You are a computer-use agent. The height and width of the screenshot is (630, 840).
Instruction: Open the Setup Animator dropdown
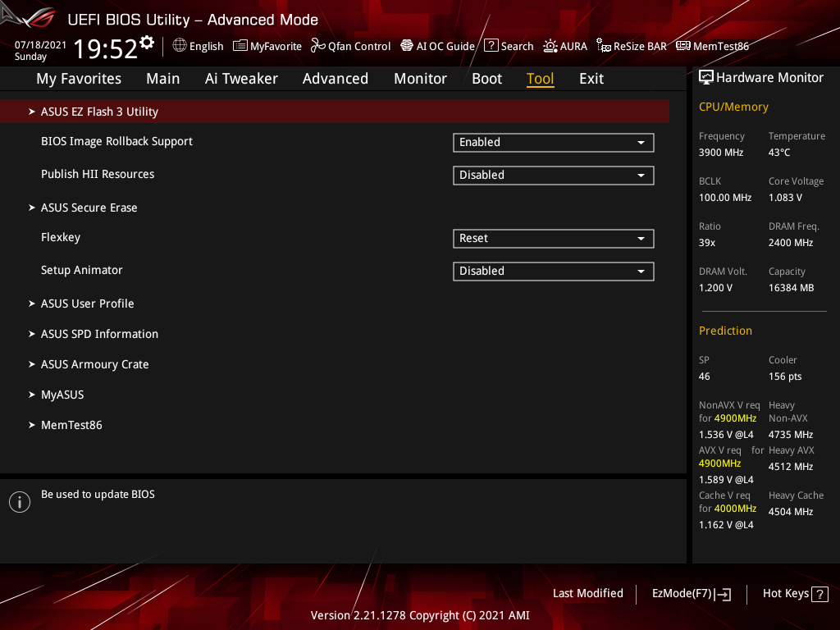pyautogui.click(x=553, y=271)
